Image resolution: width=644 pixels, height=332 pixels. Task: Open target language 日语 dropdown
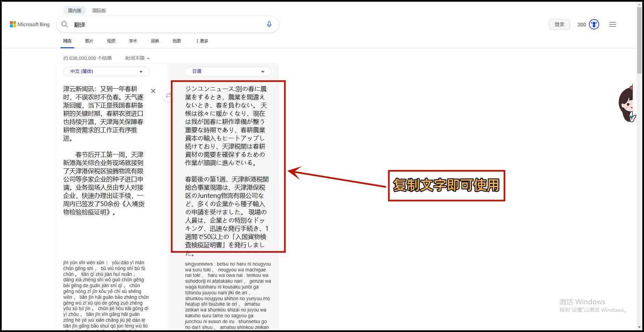click(228, 72)
